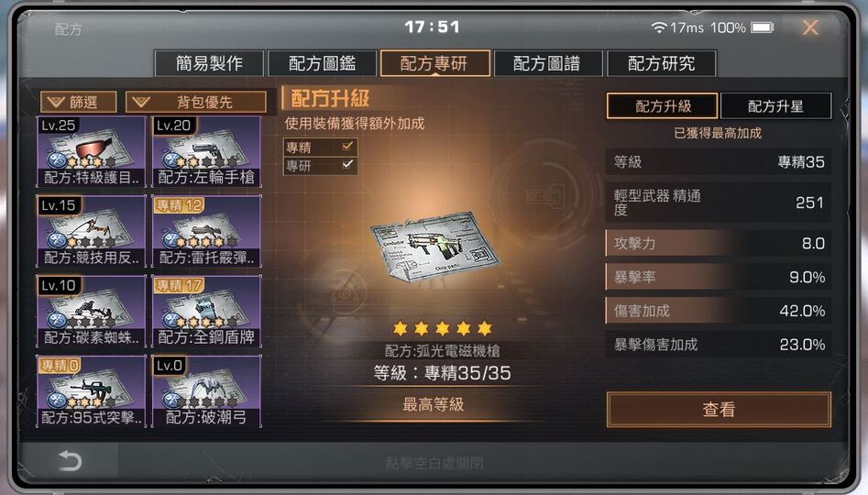Tap the back arrow icon

pyautogui.click(x=70, y=461)
